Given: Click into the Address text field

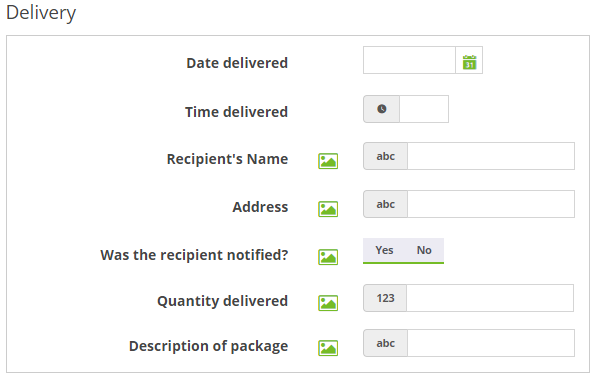Looking at the screenshot, I should coord(491,204).
